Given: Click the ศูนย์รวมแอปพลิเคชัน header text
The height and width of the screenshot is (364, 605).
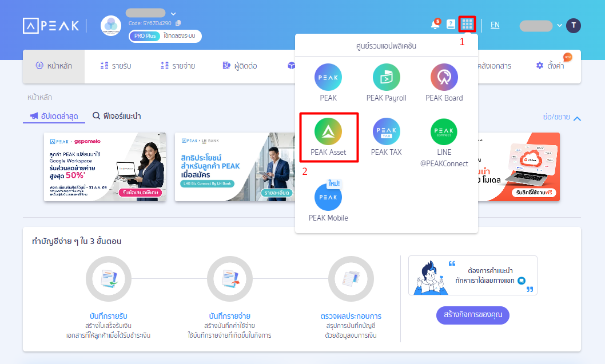Looking at the screenshot, I should pos(386,46).
